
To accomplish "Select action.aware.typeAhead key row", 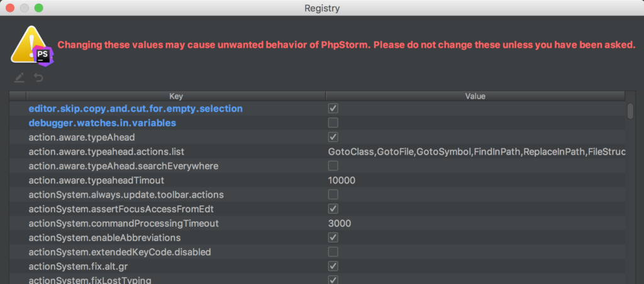I will [x=82, y=137].
